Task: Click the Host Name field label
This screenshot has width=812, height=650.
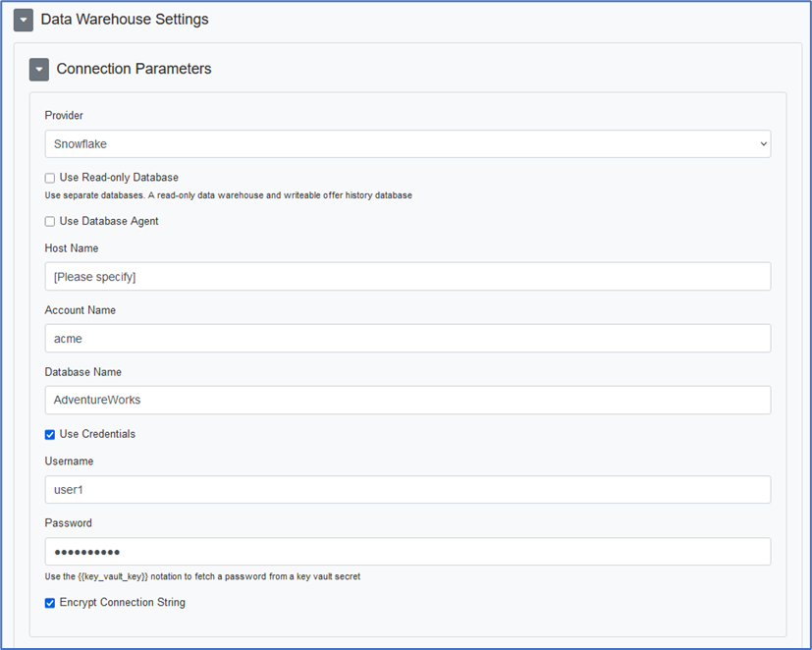Action: pyautogui.click(x=72, y=248)
